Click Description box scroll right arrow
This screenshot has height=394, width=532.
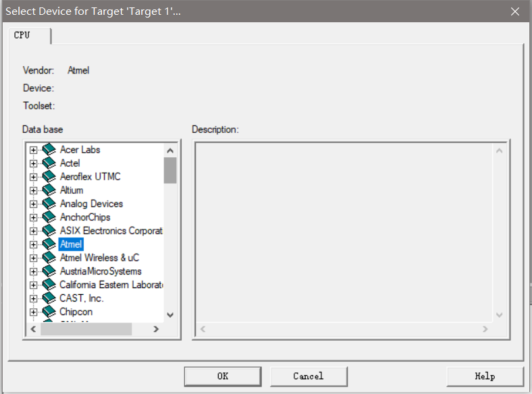coord(485,329)
